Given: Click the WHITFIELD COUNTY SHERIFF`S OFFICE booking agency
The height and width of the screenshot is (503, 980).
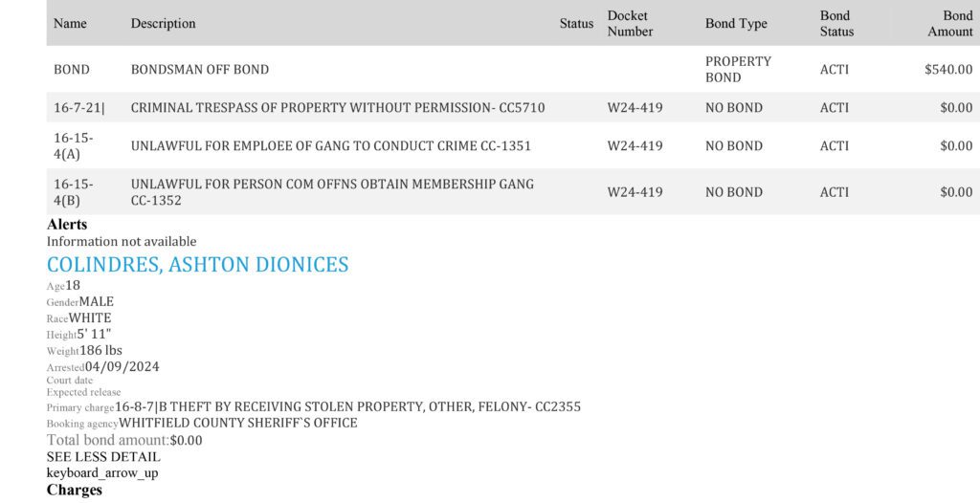Looking at the screenshot, I should pyautogui.click(x=238, y=423).
